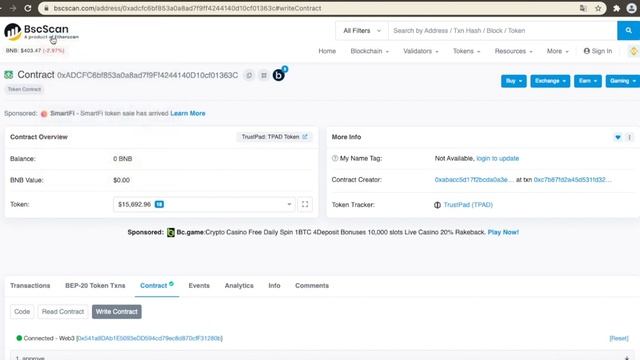640x360 pixels.
Task: Open the 'login to update' link
Action: coord(498,158)
